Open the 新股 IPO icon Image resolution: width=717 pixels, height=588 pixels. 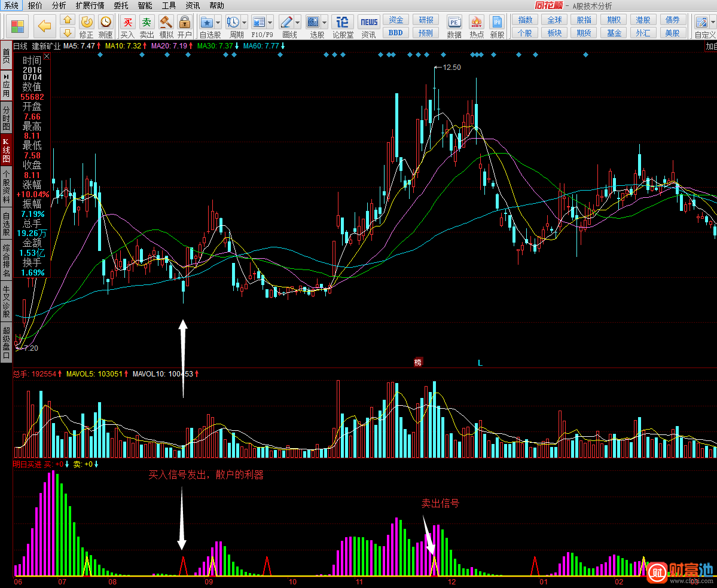click(x=497, y=26)
